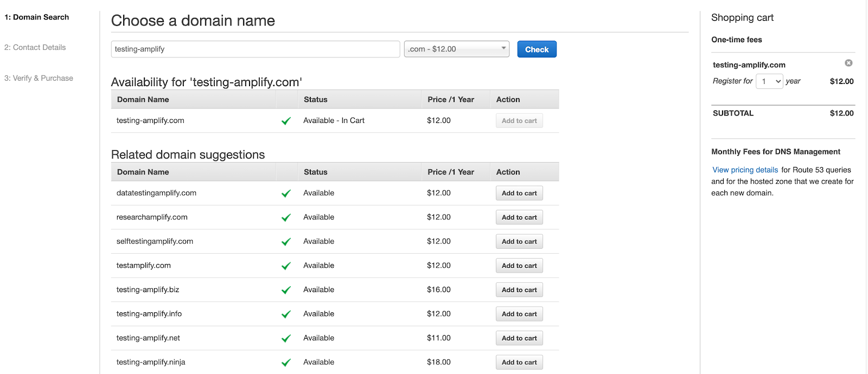This screenshot has height=374, width=868.
Task: Click the testing-amplify.ninja domain name
Action: click(151, 362)
